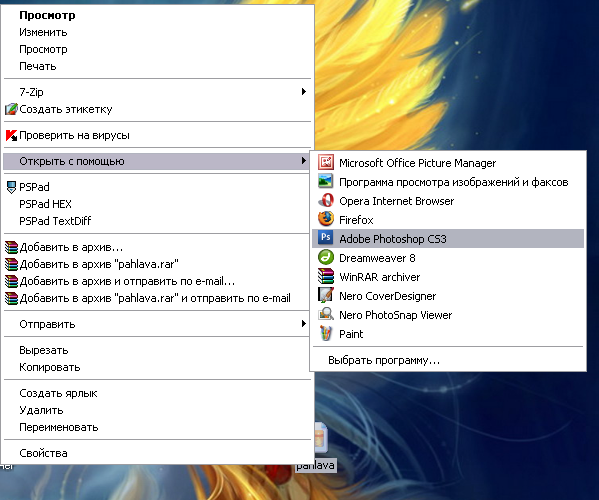599x500 pixels.
Task: Open with Adobe Photoshop CS3 icon
Action: tap(326, 238)
